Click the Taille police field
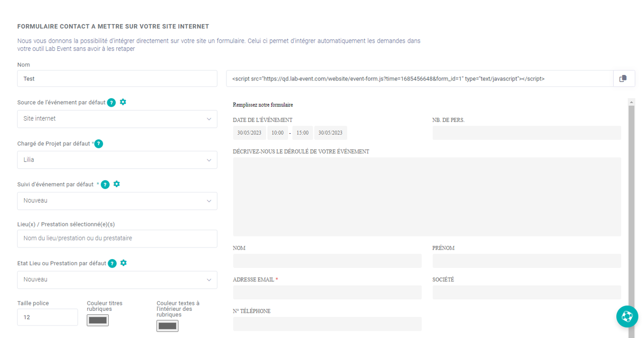The width and height of the screenshot is (644, 338). 47,317
